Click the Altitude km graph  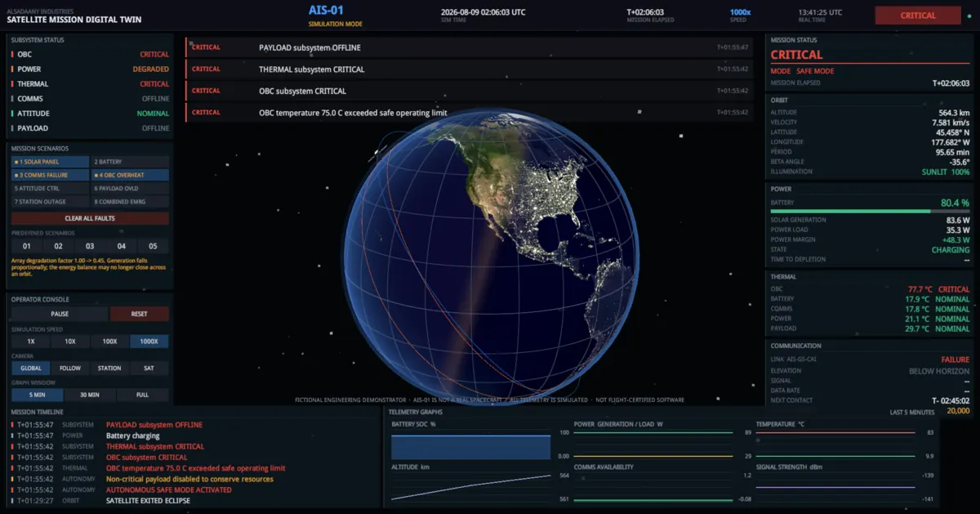(470, 488)
